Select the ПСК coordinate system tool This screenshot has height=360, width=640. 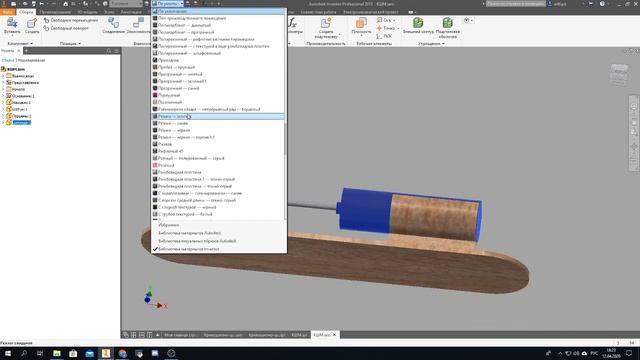pos(384,36)
